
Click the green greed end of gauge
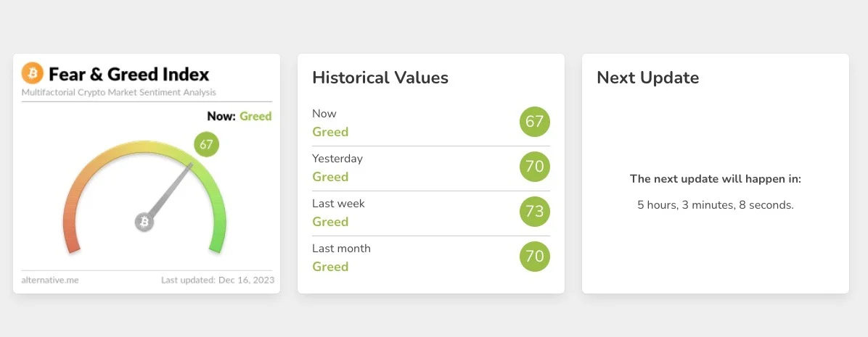(217, 239)
